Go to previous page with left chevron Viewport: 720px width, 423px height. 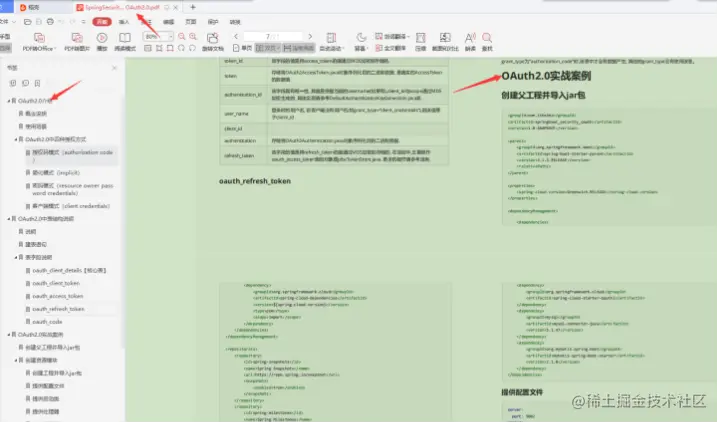pos(236,36)
